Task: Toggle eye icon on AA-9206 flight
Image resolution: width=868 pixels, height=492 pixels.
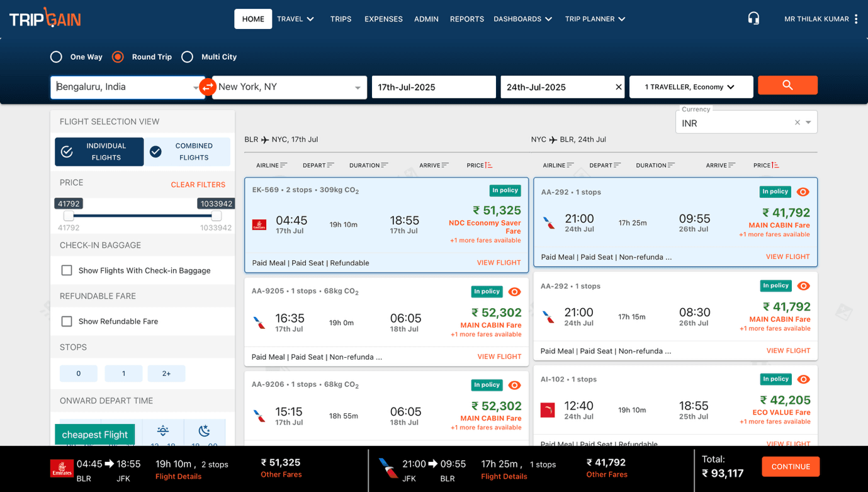Action: (514, 385)
